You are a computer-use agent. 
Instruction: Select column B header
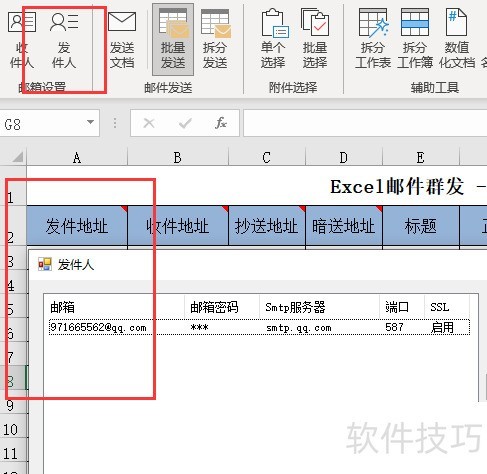click(x=178, y=157)
